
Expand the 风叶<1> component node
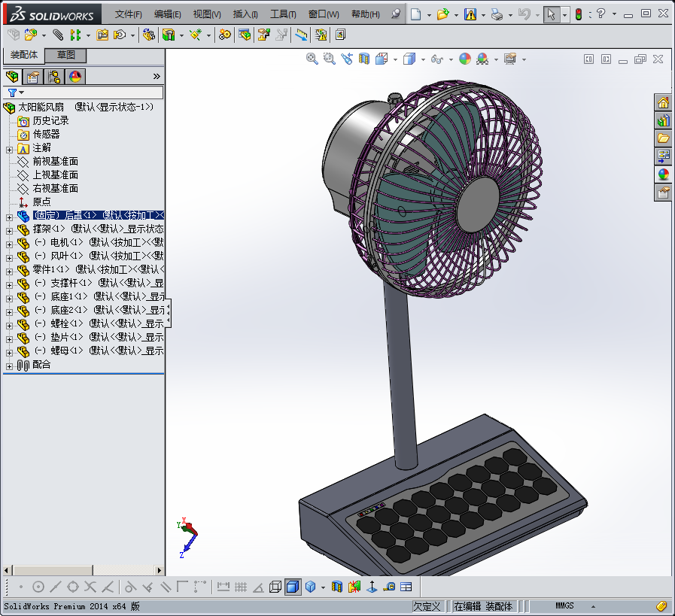tap(10, 258)
